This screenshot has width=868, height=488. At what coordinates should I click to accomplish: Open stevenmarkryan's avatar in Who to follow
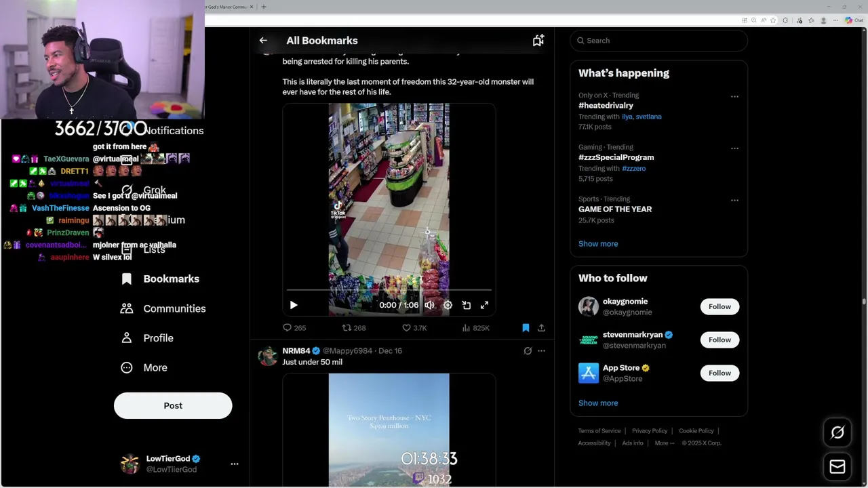[589, 340]
